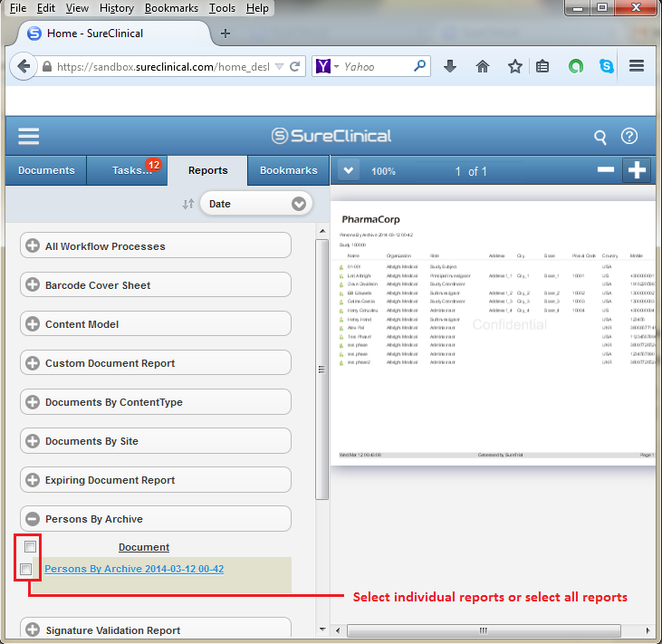Screen dimensions: 662x644
Task: Select the Reports tab
Action: pos(207,170)
